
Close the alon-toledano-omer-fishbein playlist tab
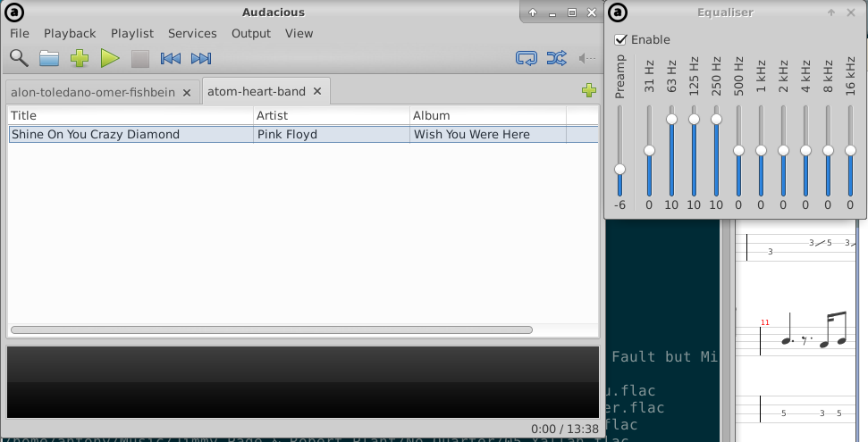pyautogui.click(x=187, y=92)
